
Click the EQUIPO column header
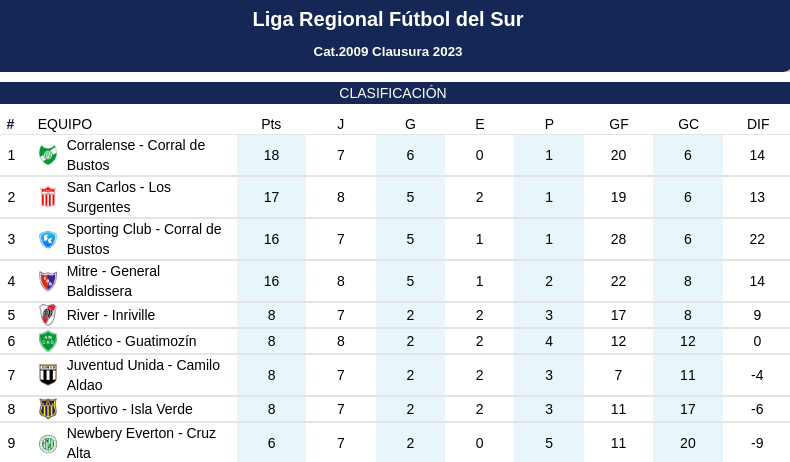[x=65, y=124]
